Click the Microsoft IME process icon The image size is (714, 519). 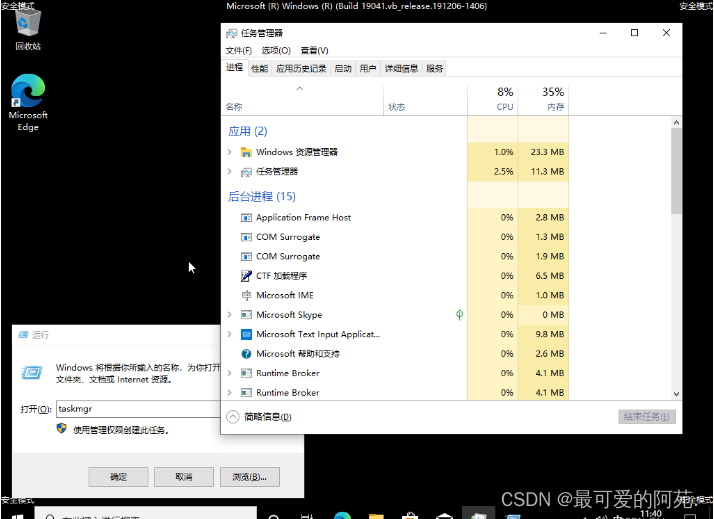(x=246, y=295)
